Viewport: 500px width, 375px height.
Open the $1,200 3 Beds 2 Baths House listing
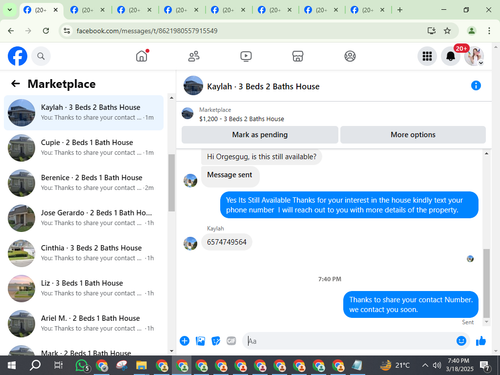coord(242,119)
